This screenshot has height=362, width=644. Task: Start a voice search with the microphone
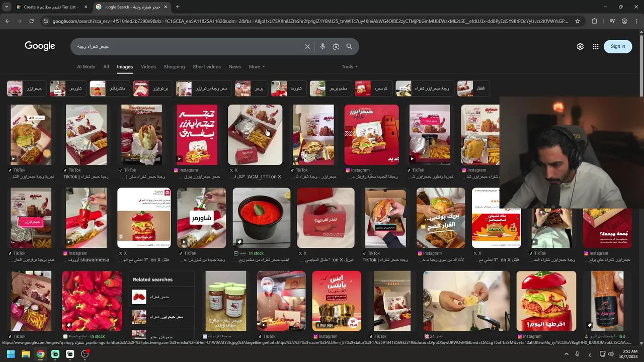click(x=323, y=47)
